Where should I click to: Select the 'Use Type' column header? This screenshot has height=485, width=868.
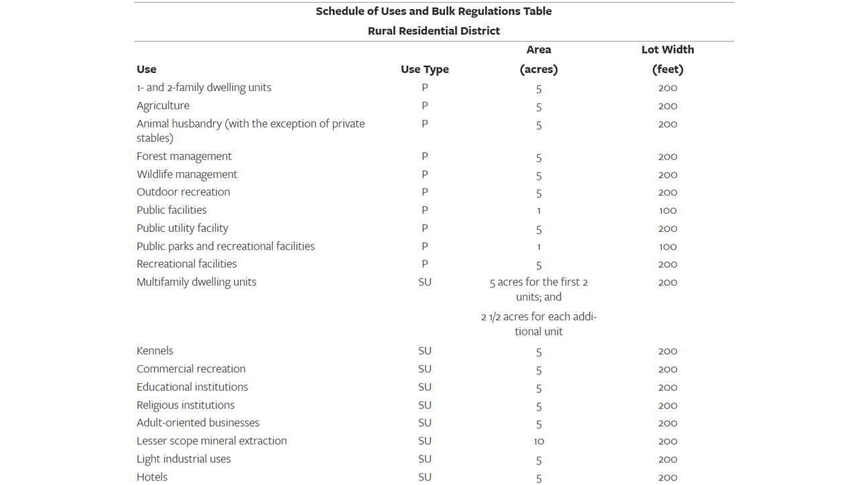point(424,69)
